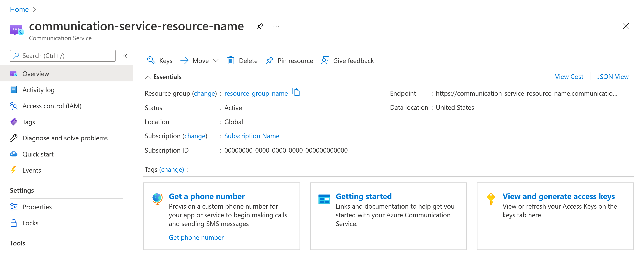Click the Get phone number link
The width and height of the screenshot is (644, 255).
coord(196,237)
